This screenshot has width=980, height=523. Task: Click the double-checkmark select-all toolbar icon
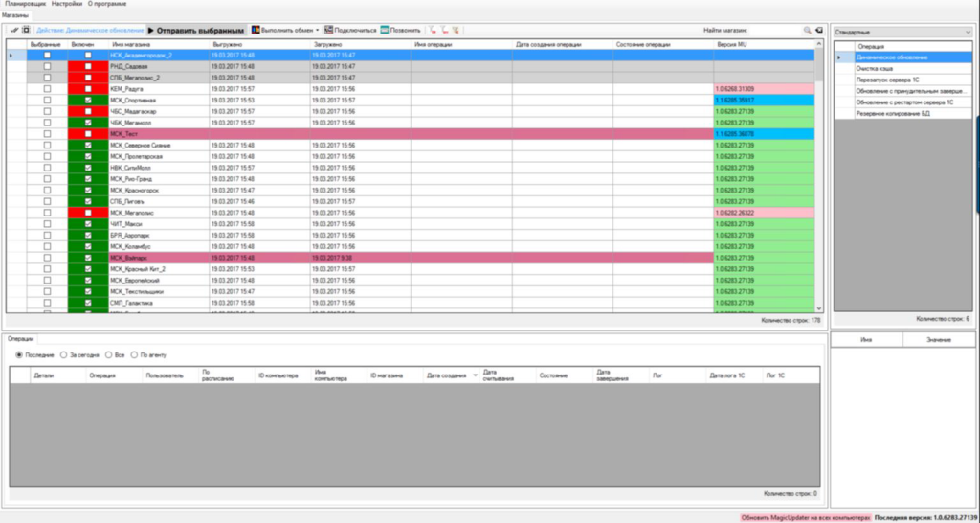pos(15,30)
